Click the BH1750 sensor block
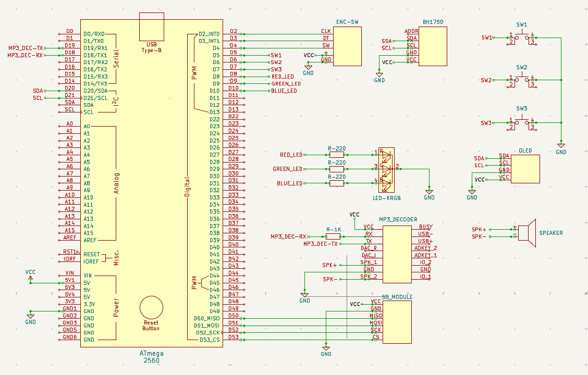The image size is (588, 375). coord(433,46)
